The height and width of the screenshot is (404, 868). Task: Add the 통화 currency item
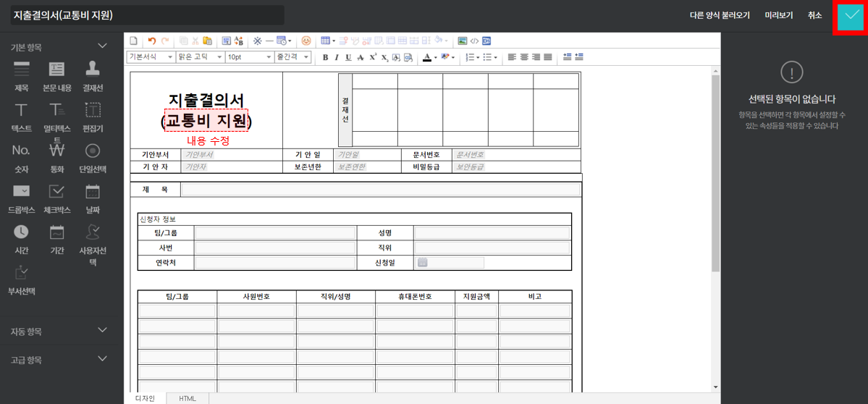pyautogui.click(x=57, y=157)
